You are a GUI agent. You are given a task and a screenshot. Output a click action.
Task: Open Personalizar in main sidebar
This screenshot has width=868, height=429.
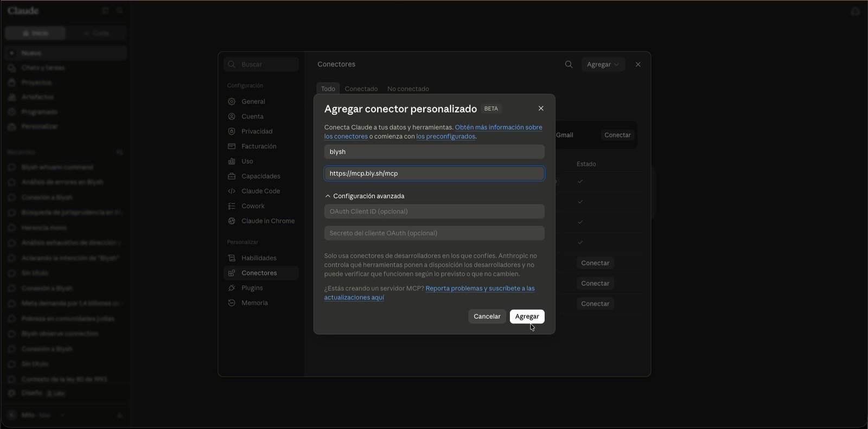click(66, 126)
